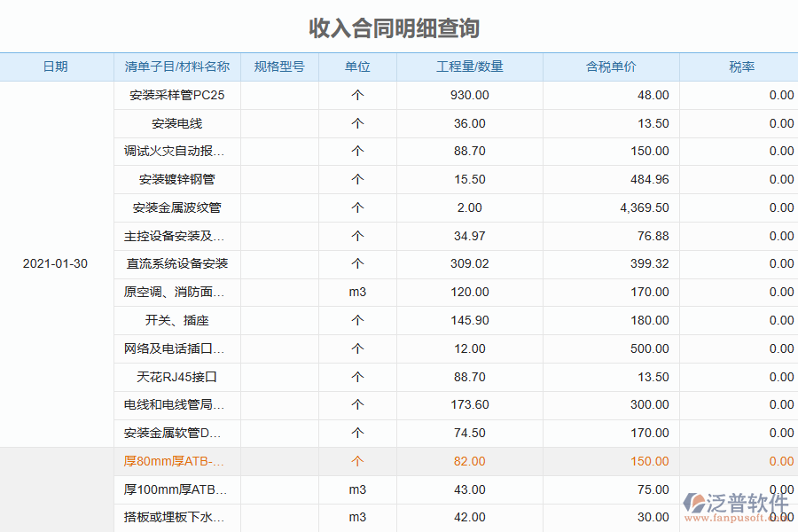This screenshot has width=798, height=532.
Task: Click the 工程量/数量 column header
Action: click(470, 66)
